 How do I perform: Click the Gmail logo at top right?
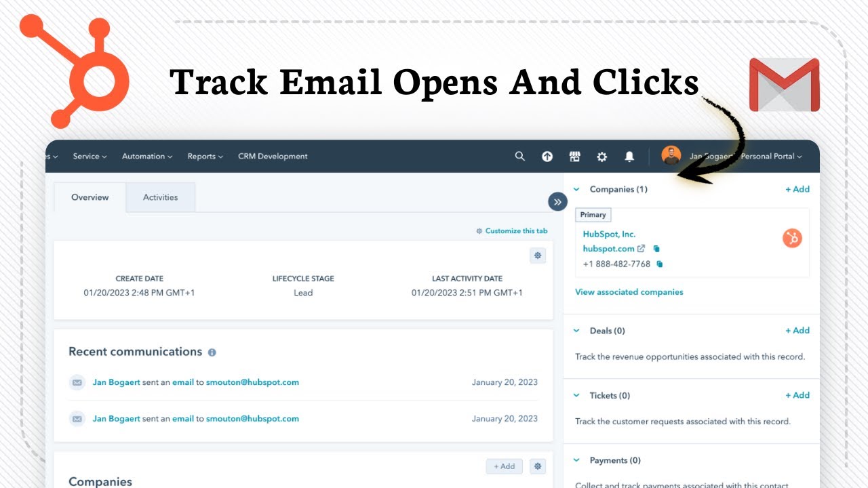pos(784,85)
